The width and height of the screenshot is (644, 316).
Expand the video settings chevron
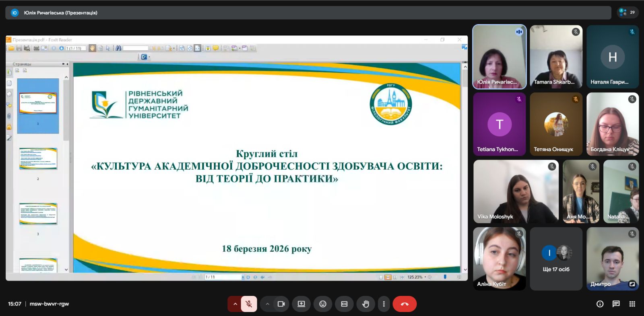pyautogui.click(x=267, y=304)
